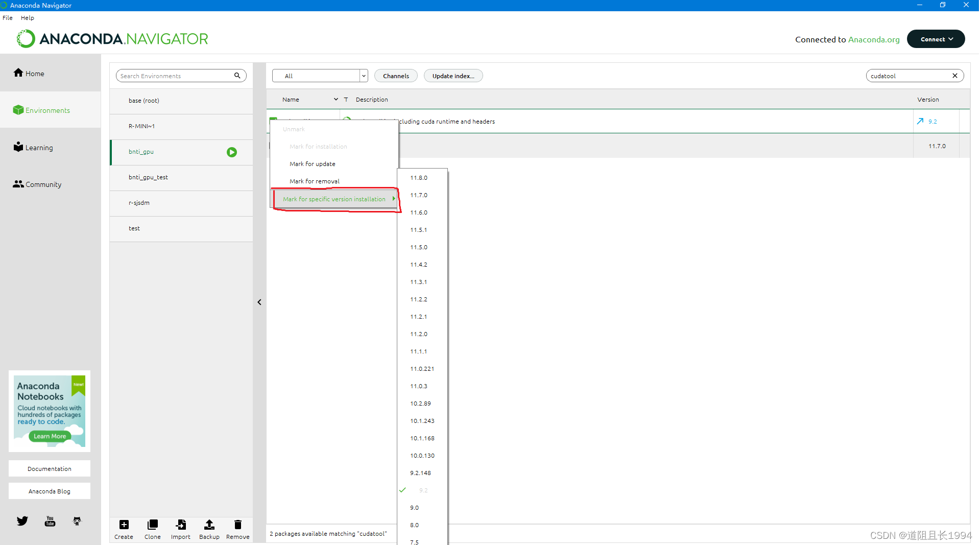Choose version 11.2.1

point(422,316)
